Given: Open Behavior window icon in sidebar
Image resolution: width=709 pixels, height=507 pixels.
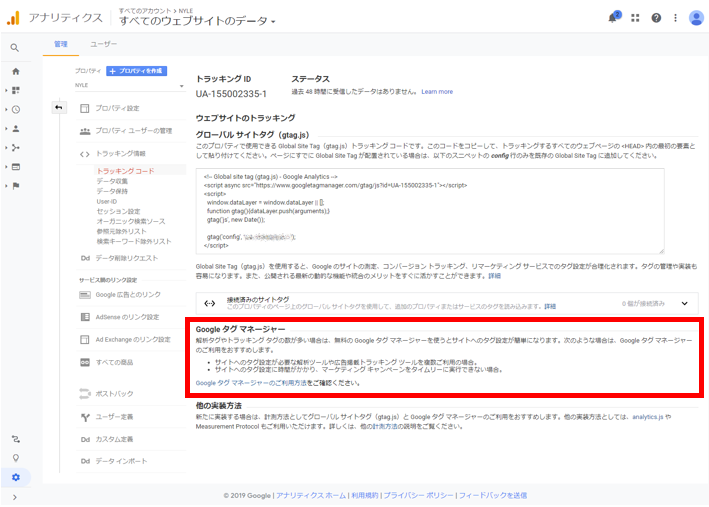Looking at the screenshot, I should (x=16, y=167).
